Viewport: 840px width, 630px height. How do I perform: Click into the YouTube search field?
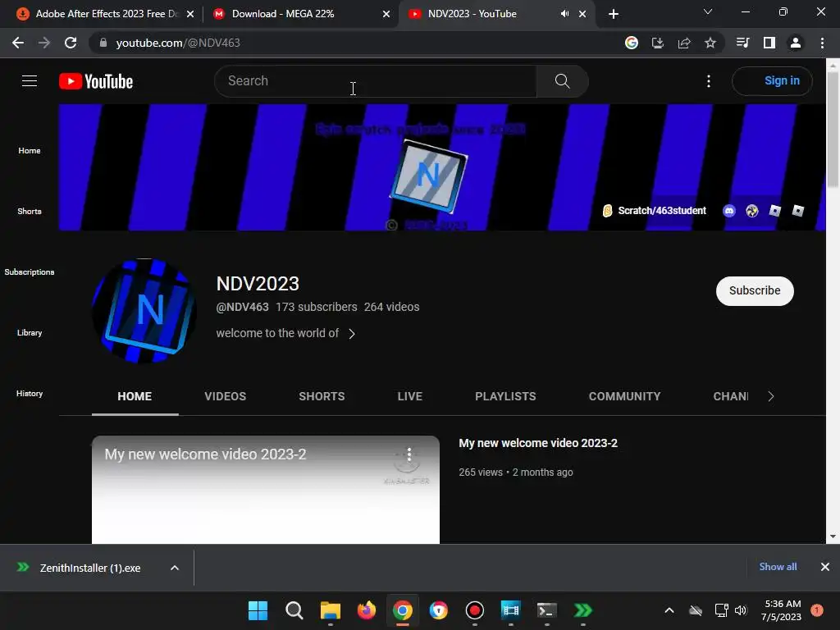pyautogui.click(x=375, y=81)
